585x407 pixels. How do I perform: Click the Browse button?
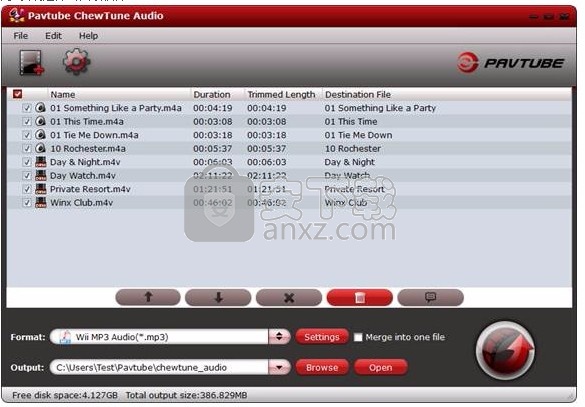[322, 367]
